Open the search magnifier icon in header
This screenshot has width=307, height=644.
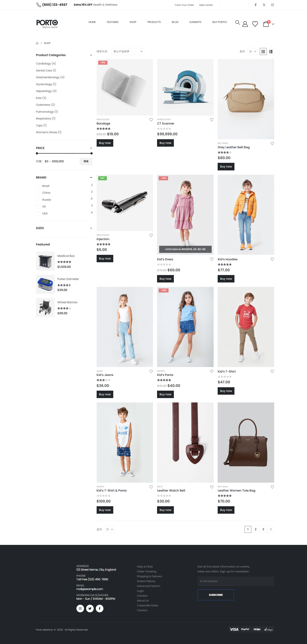click(238, 23)
